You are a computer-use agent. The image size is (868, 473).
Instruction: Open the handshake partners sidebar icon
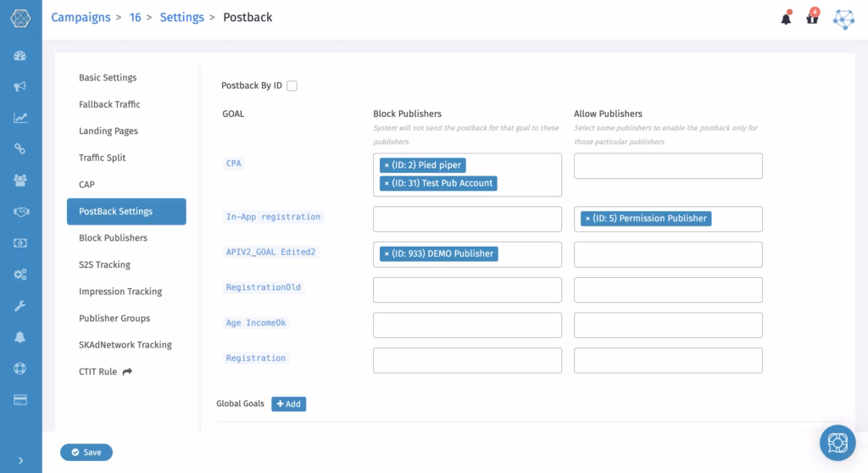point(20,212)
